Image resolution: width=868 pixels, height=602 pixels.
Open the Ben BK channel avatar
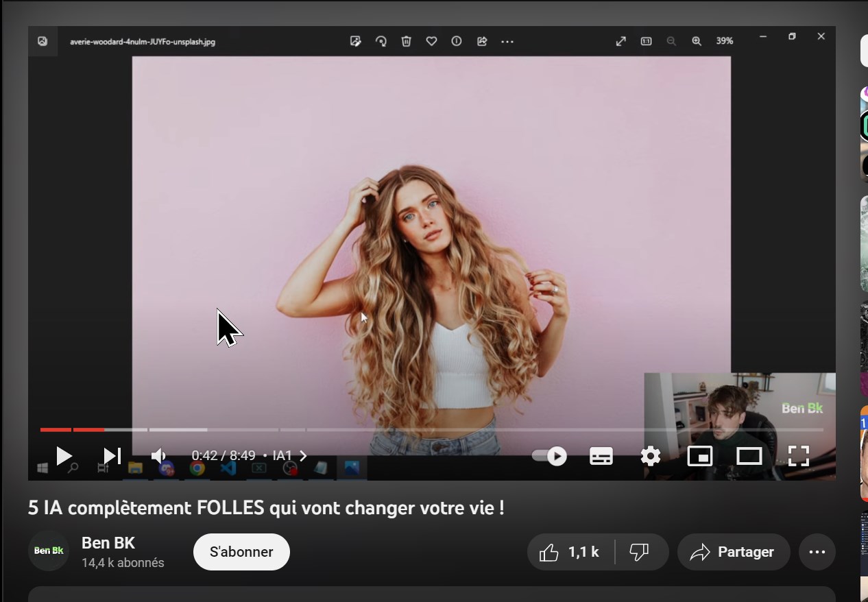pyautogui.click(x=49, y=551)
